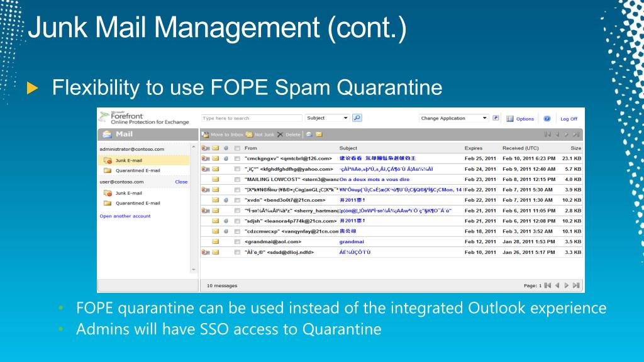Screen dimensions: 644x362
Task: Click the magnifier search button
Action: coord(357,118)
